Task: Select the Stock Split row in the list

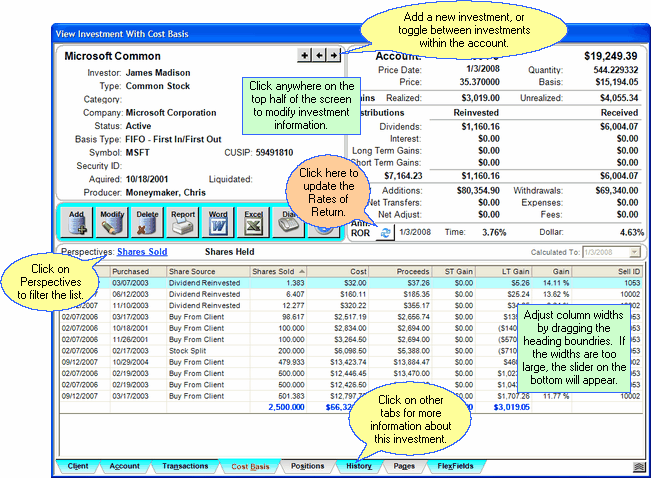Action: click(x=191, y=352)
